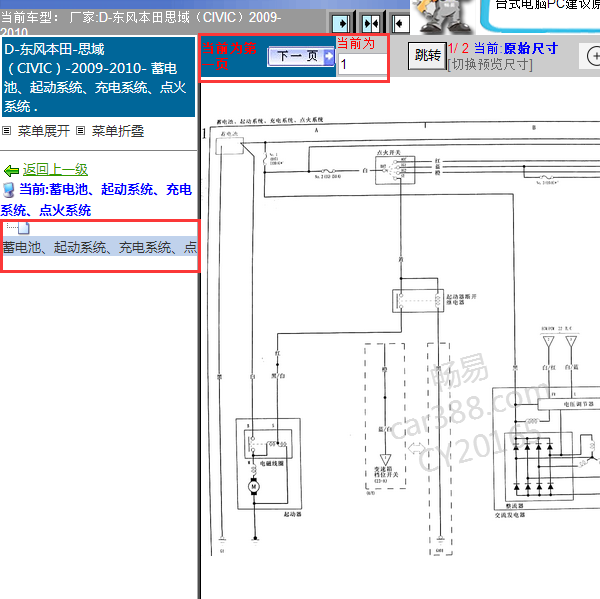Viewport: 600px width, 599px height.
Task: Click the 原始尺寸 original size label
Action: pos(530,49)
